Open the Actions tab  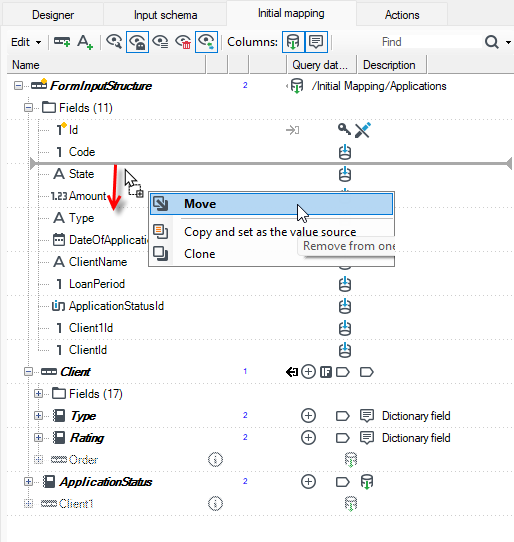pyautogui.click(x=402, y=15)
